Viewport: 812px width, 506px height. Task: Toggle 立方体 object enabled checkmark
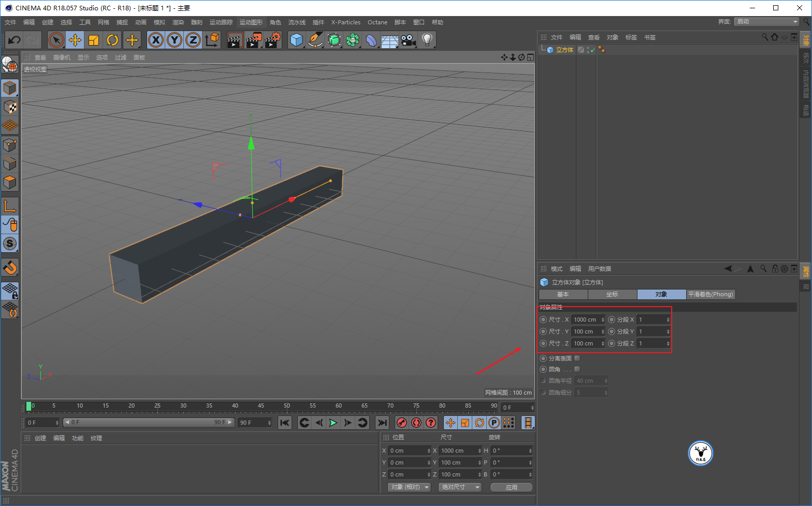pos(592,50)
